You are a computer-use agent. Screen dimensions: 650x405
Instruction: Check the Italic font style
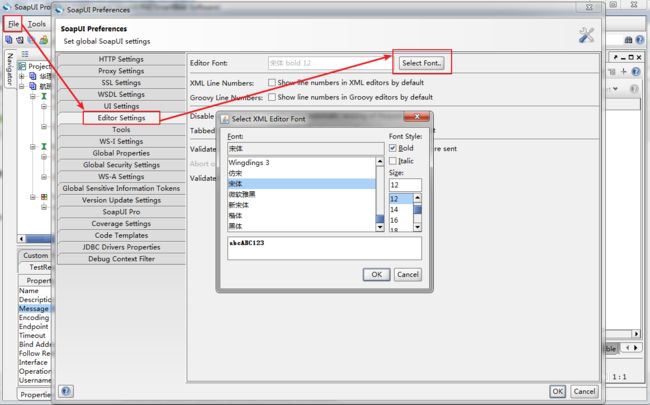[393, 161]
